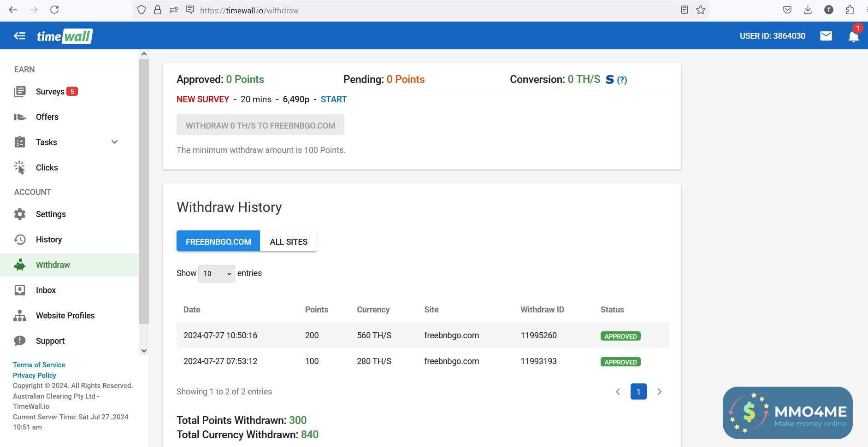Go to next page of withdraw history
The width and height of the screenshot is (868, 447).
coord(659,392)
